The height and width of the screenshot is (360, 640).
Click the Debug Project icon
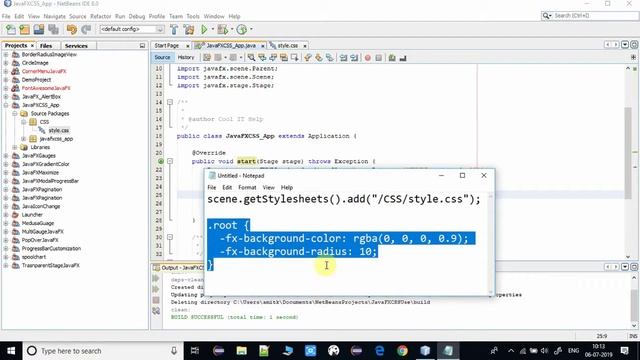(222, 29)
